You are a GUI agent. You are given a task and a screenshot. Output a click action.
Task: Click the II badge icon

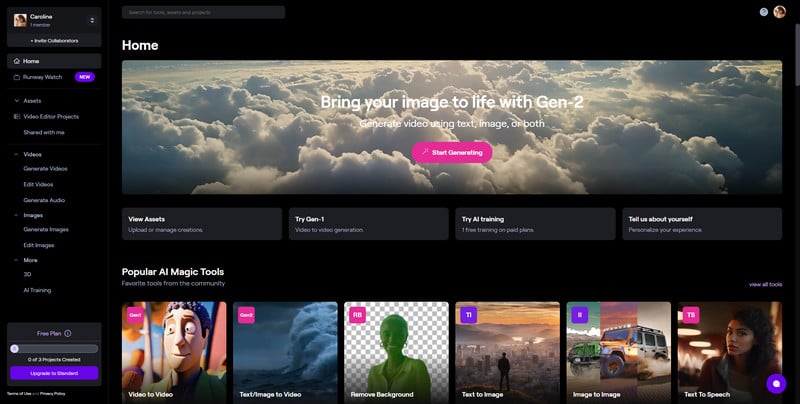[580, 315]
